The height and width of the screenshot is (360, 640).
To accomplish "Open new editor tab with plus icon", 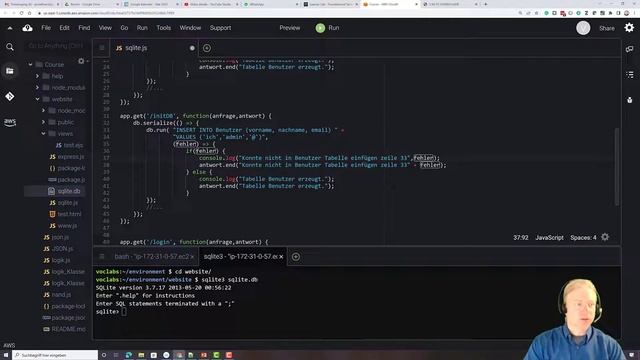I will click(x=207, y=48).
